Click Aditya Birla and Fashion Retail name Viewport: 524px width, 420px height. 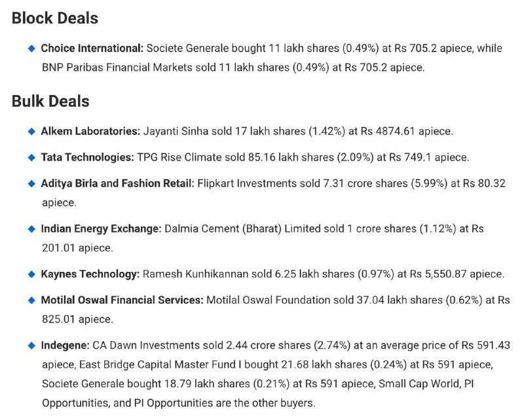117,183
